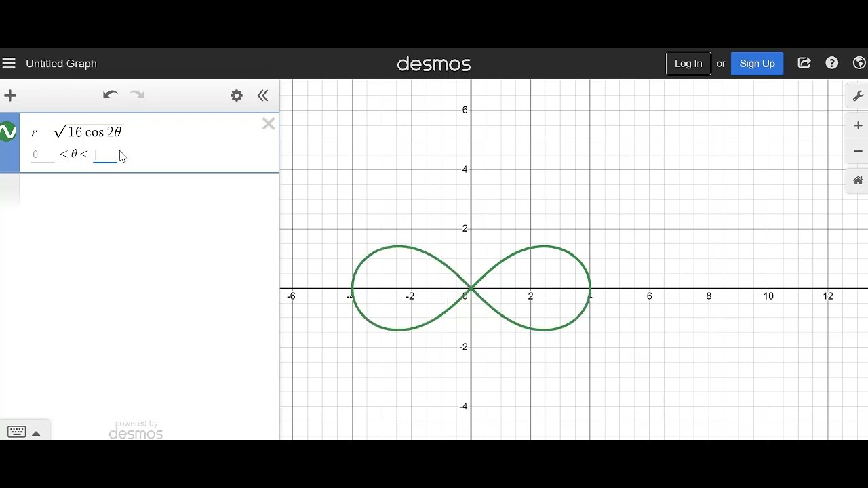Undo the last expression edit

(x=111, y=96)
